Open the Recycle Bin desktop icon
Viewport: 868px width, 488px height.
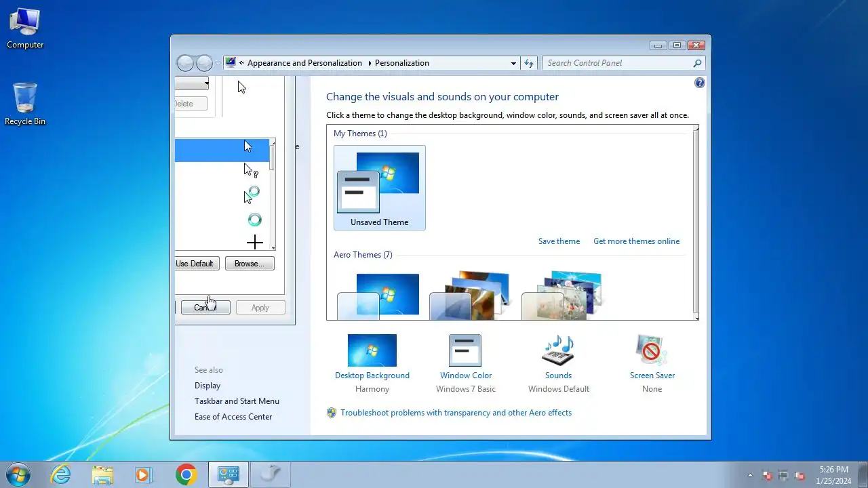click(25, 104)
